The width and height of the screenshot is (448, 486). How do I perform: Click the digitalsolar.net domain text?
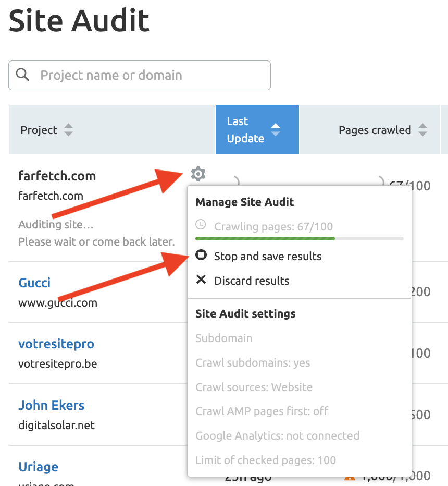tap(56, 426)
